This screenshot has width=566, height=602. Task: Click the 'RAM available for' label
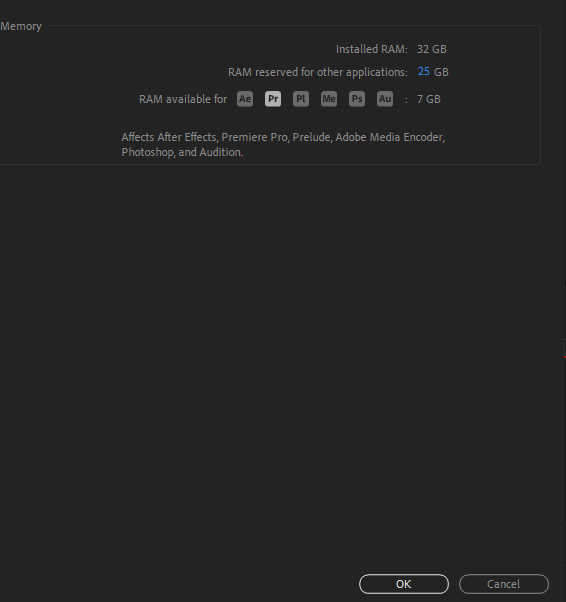183,99
